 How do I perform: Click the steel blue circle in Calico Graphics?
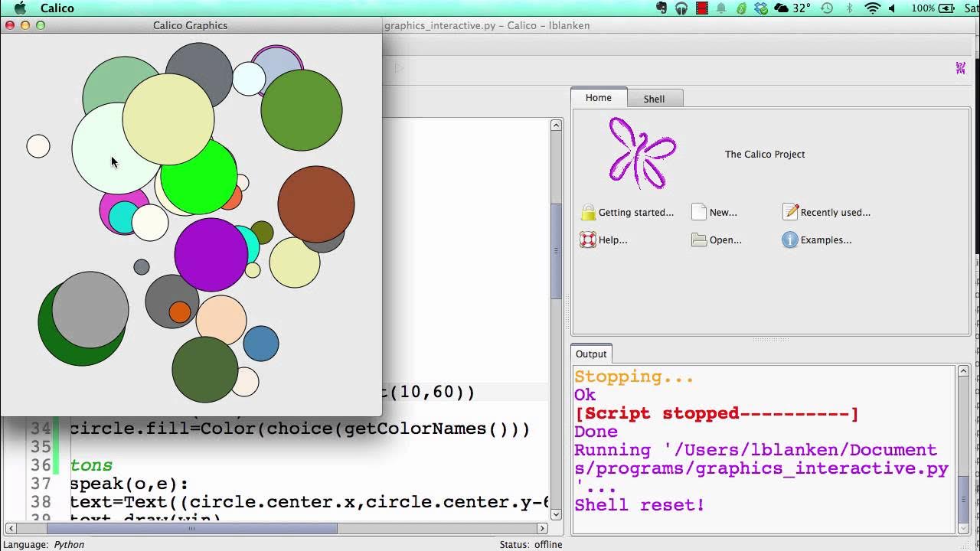coord(261,344)
